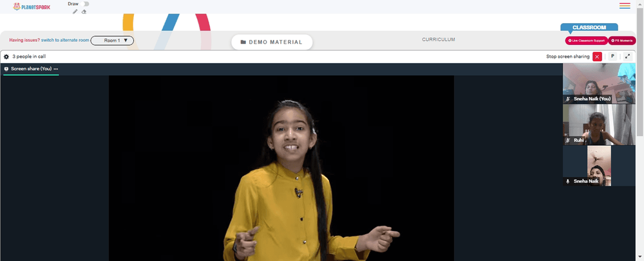
Task: Select the eraser tool
Action: [x=84, y=12]
